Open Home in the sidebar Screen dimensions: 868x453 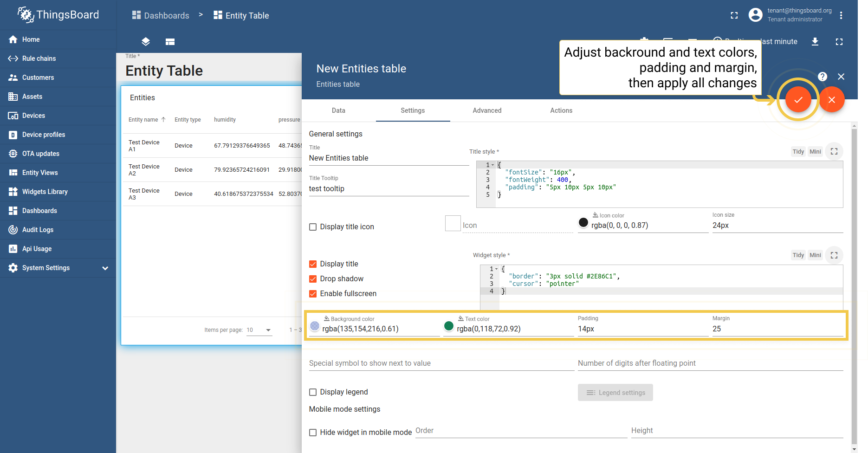[x=58, y=39]
